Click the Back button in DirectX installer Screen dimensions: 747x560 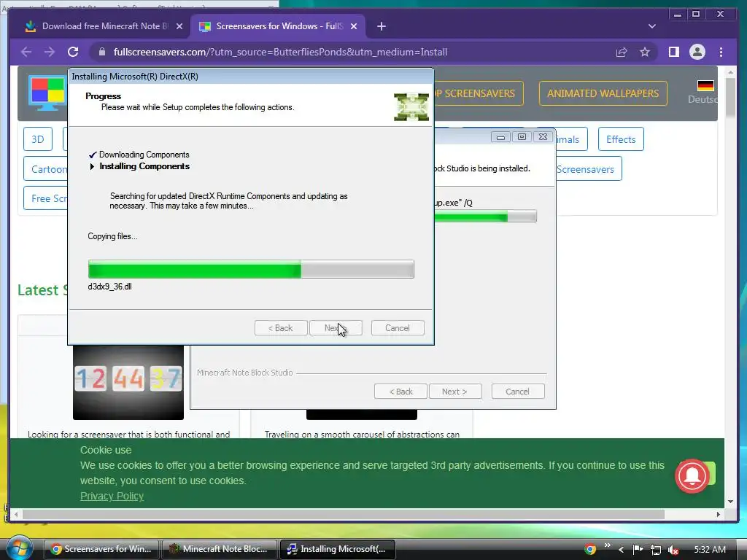pyautogui.click(x=281, y=327)
